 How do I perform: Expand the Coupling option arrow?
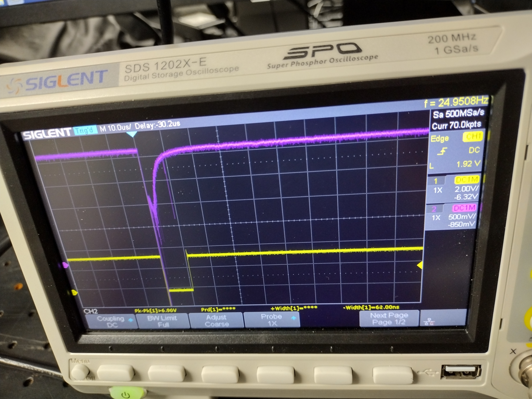pos(131,320)
